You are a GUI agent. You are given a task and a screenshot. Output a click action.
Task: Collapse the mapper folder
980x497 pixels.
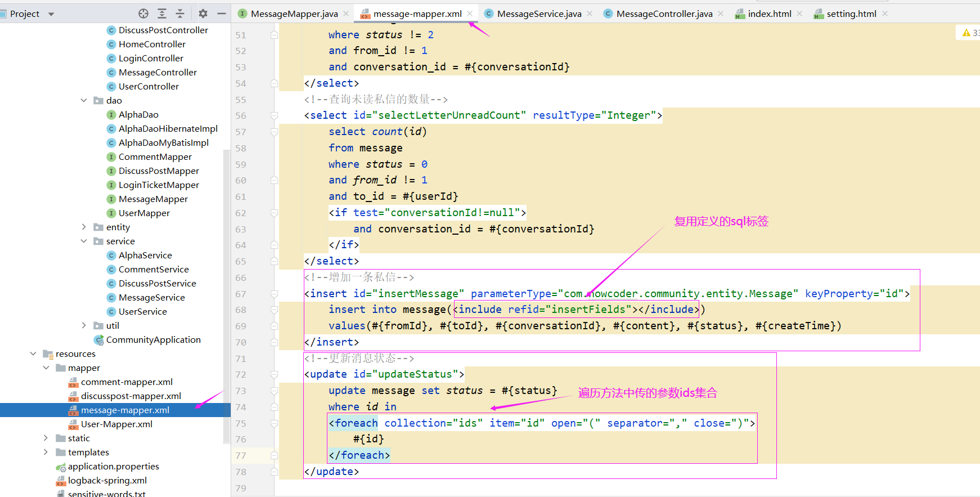tap(46, 368)
